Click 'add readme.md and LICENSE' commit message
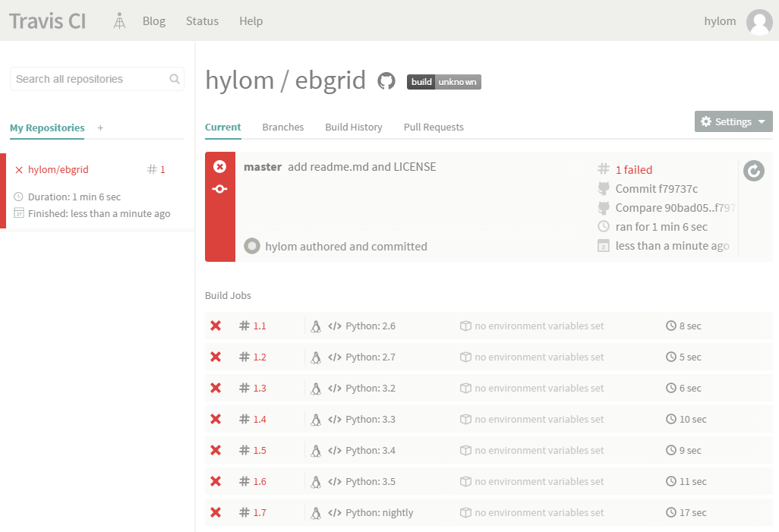The image size is (779, 532). pyautogui.click(x=362, y=167)
